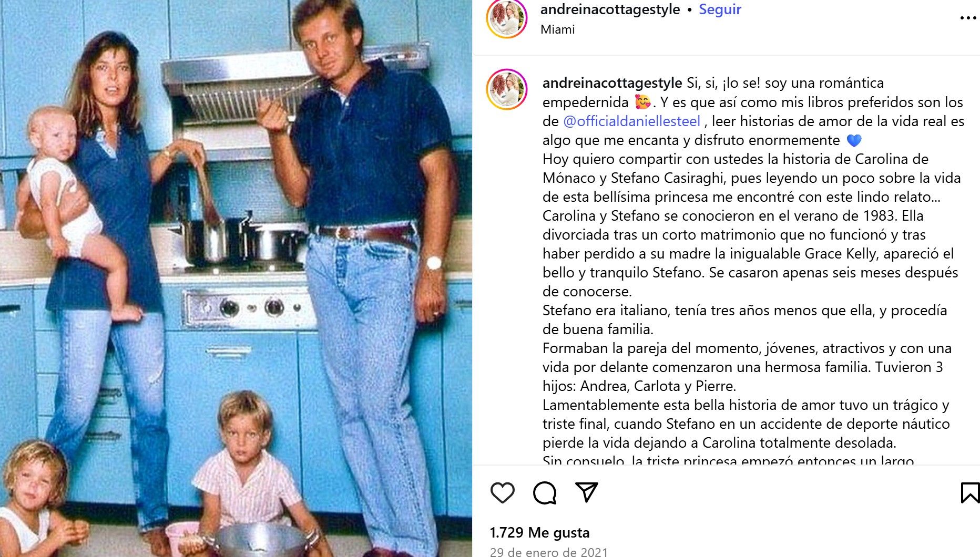Open the 29 de enero de 2021 date link
This screenshot has height=557, width=980.
click(x=549, y=552)
